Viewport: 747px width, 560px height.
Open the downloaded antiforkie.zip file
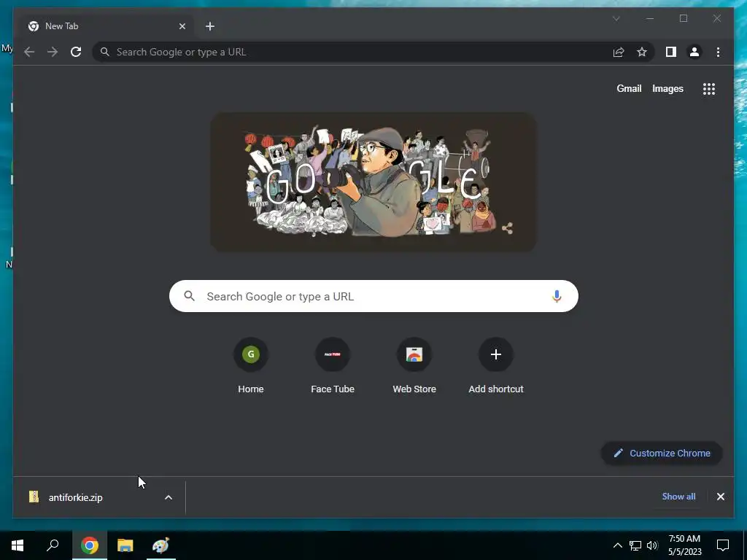[x=75, y=497]
